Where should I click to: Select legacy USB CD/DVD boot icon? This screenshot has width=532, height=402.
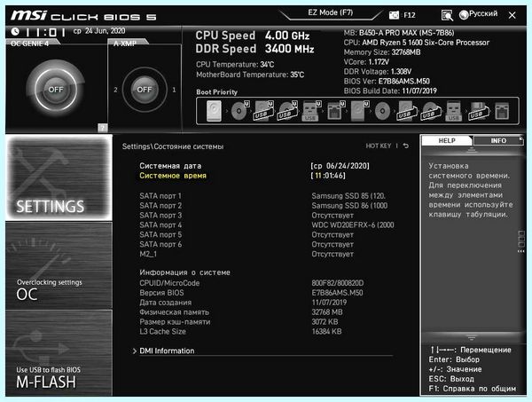(x=431, y=111)
